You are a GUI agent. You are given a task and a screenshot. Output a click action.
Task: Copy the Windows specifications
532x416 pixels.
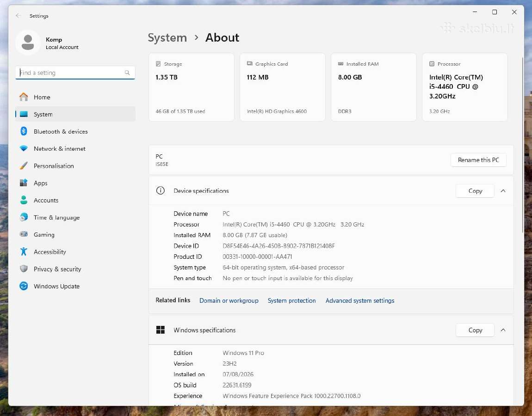(475, 330)
